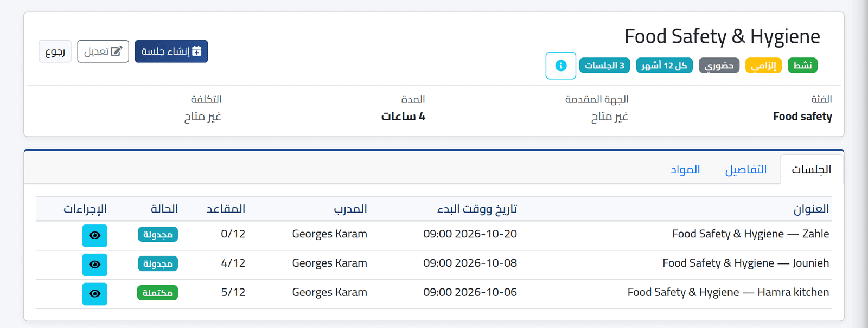Click the مجدولة badge in the Zahle row
The image size is (868, 328).
pos(158,235)
